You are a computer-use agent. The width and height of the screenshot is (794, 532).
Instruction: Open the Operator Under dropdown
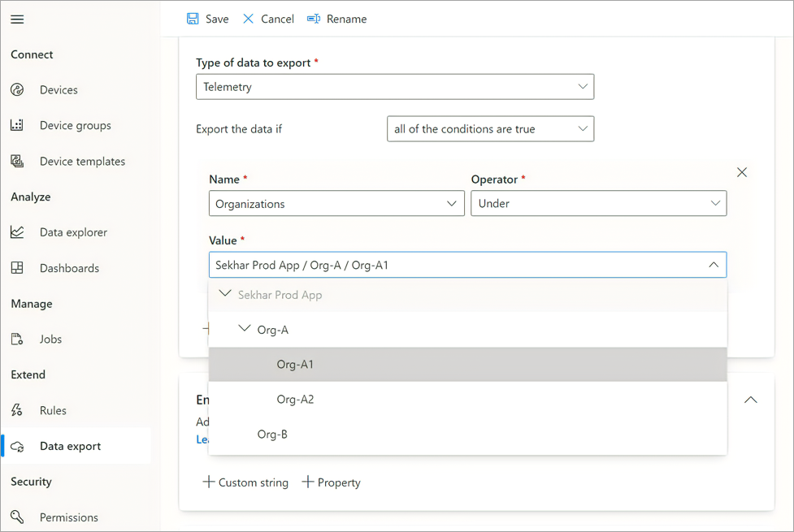[598, 204]
